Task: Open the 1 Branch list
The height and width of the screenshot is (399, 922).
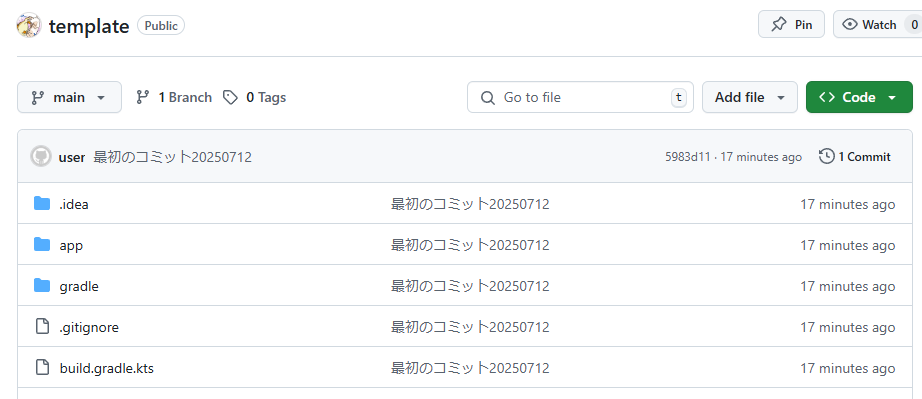Action: (173, 98)
